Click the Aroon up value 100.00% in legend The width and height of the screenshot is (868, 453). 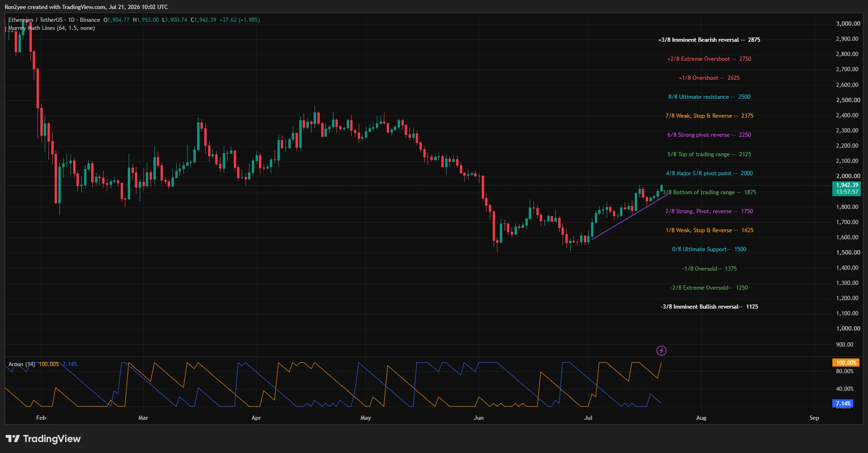[49, 364]
